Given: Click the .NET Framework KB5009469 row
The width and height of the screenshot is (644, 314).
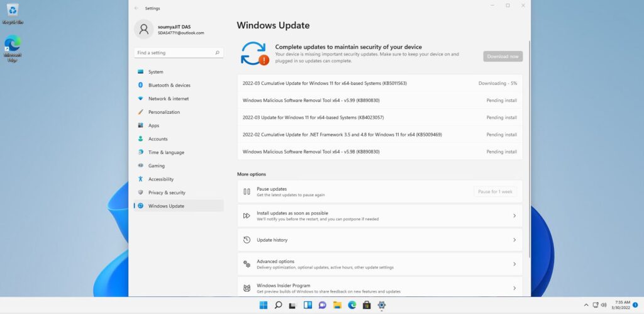Looking at the screenshot, I should click(380, 135).
